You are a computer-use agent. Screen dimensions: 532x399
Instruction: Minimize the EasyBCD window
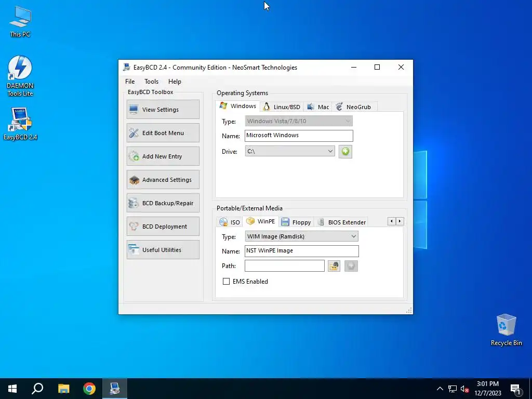[353, 67]
